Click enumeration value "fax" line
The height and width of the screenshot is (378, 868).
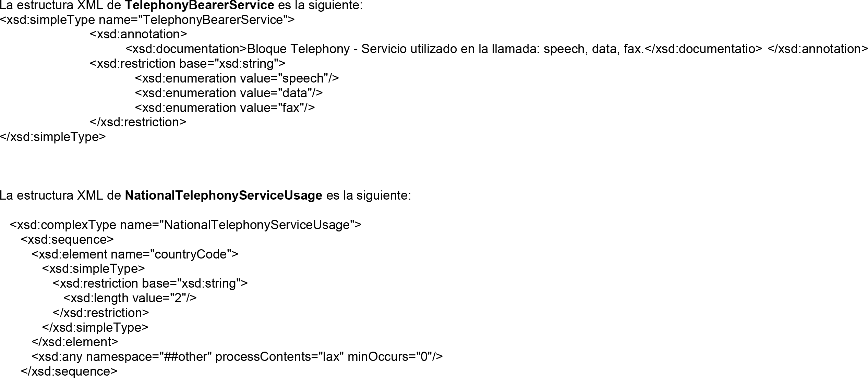[225, 108]
